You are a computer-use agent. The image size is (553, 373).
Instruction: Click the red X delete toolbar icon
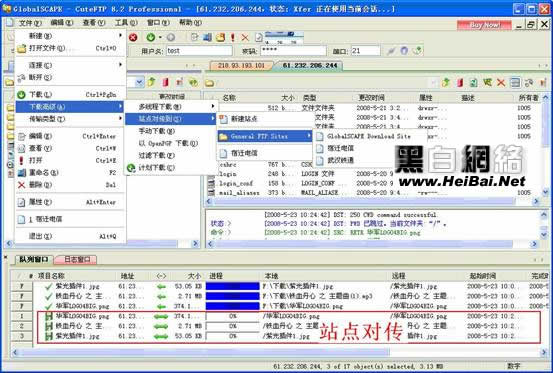[245, 37]
